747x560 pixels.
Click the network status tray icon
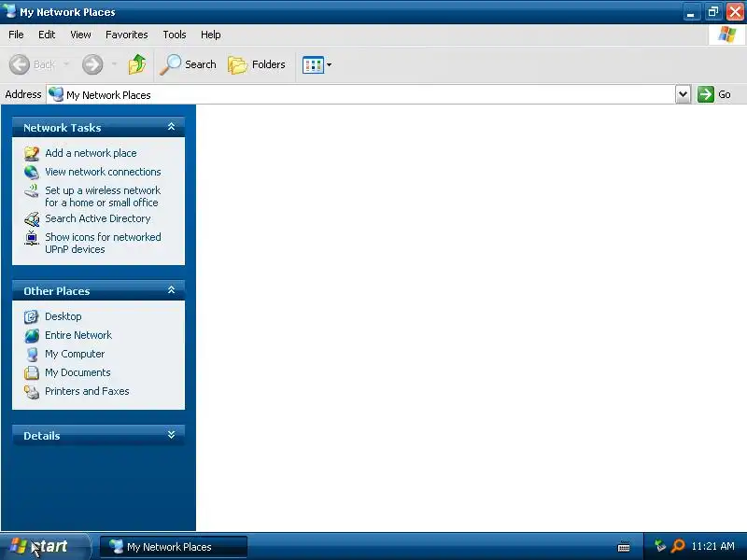click(660, 546)
